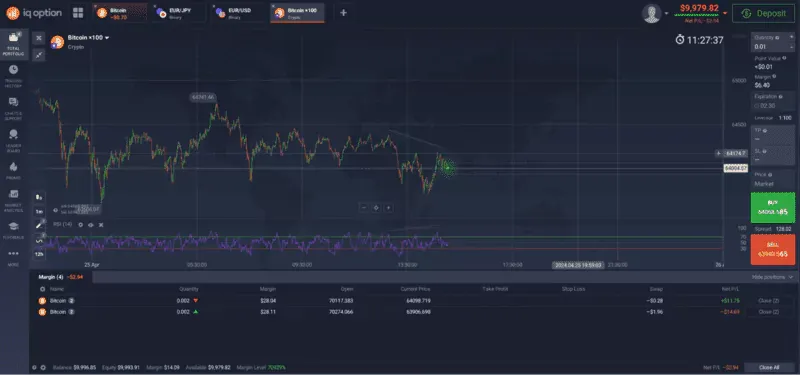Click the price alert plus at 64174.7

pyautogui.click(x=718, y=153)
